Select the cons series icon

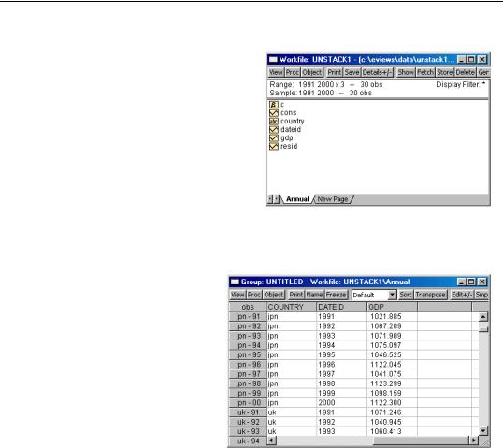(x=273, y=113)
